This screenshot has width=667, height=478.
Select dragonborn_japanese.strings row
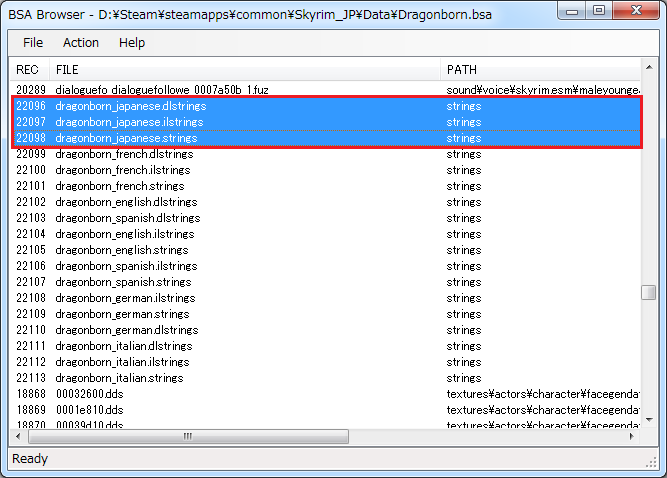(x=325, y=138)
